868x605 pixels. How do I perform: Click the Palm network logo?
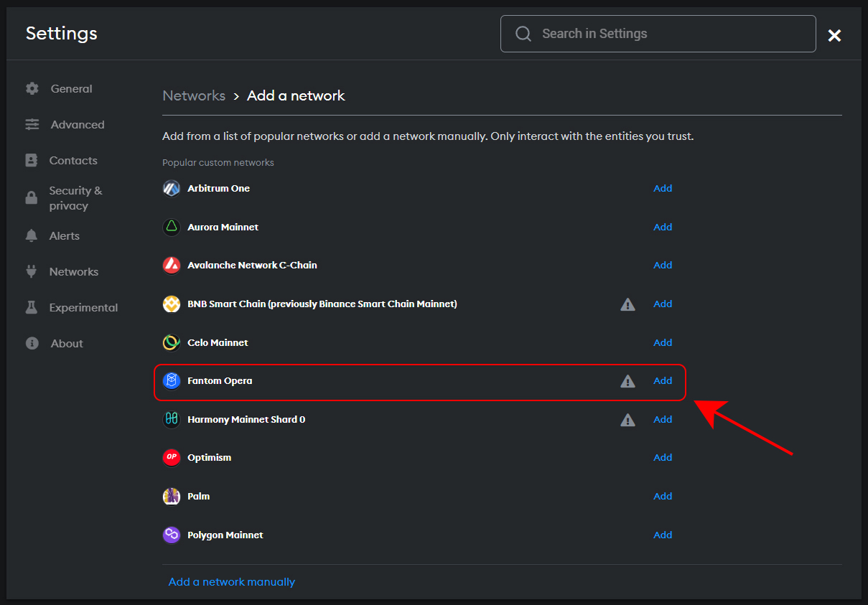pyautogui.click(x=171, y=497)
